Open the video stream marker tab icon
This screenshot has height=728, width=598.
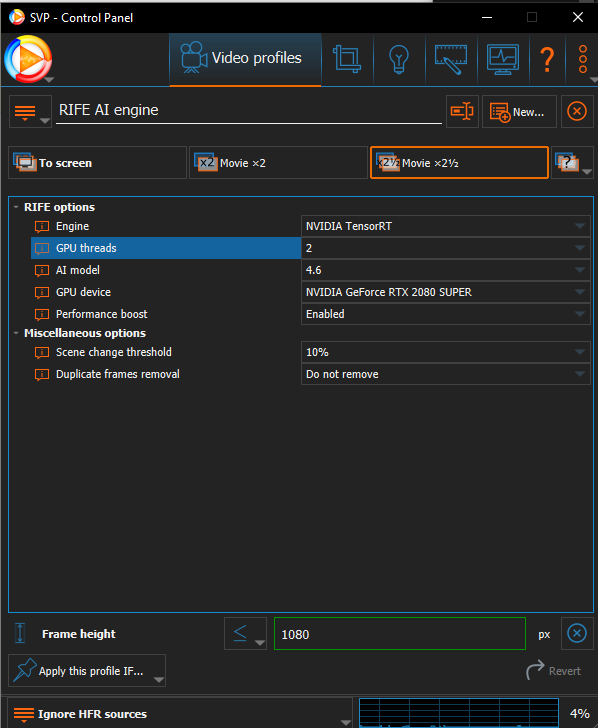click(451, 59)
